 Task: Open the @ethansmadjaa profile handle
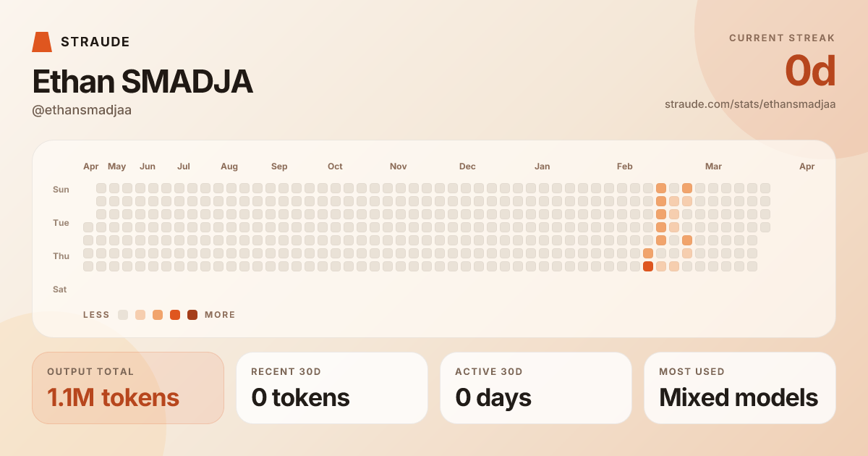(82, 110)
